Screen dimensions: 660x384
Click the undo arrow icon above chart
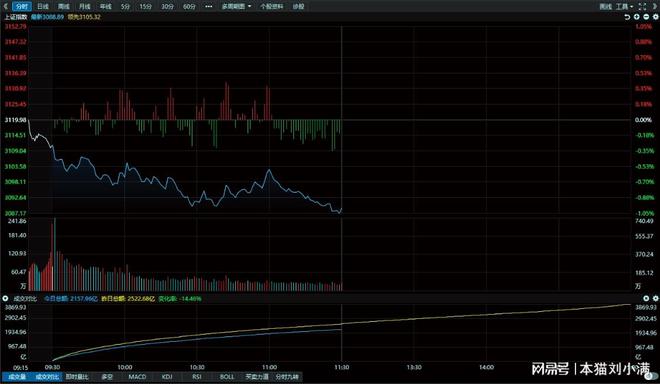(627, 17)
